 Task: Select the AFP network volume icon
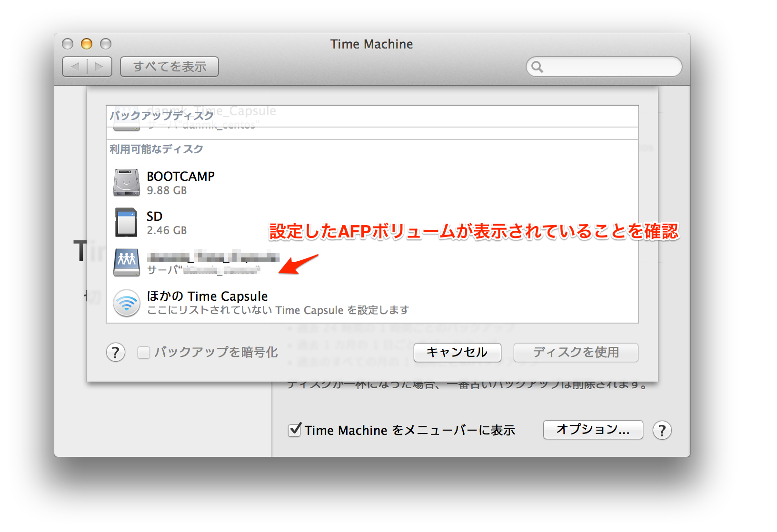coord(127,262)
